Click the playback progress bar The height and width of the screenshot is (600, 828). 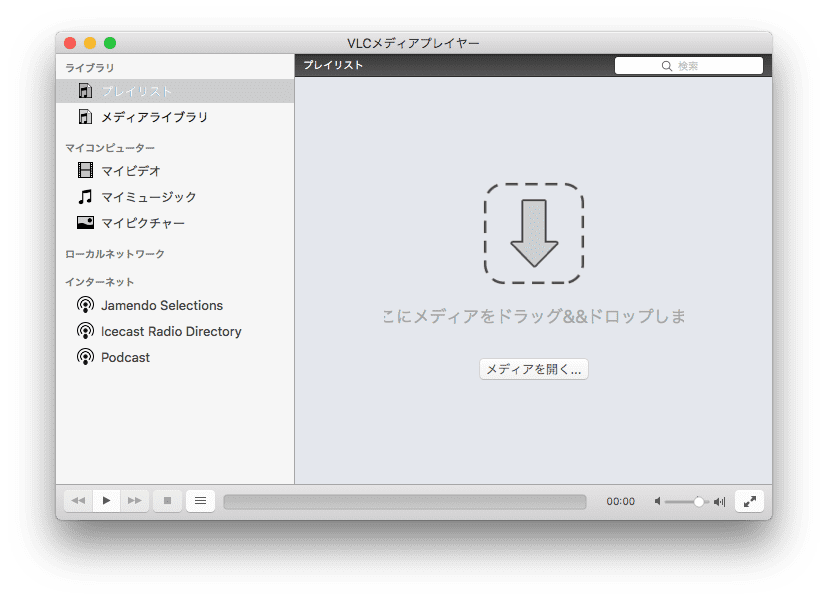coord(405,502)
